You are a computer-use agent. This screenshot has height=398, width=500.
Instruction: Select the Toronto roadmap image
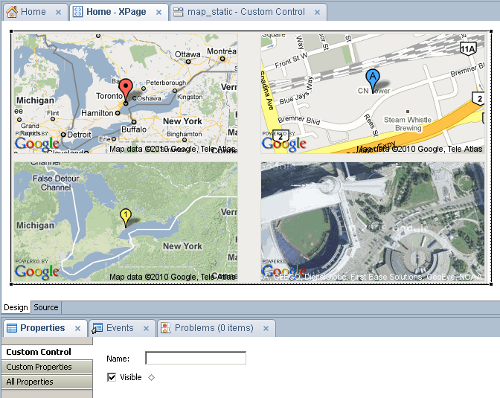coord(126,93)
